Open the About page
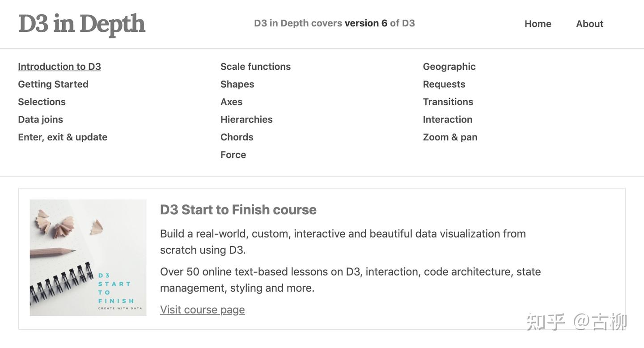644x348 pixels. [x=589, y=24]
